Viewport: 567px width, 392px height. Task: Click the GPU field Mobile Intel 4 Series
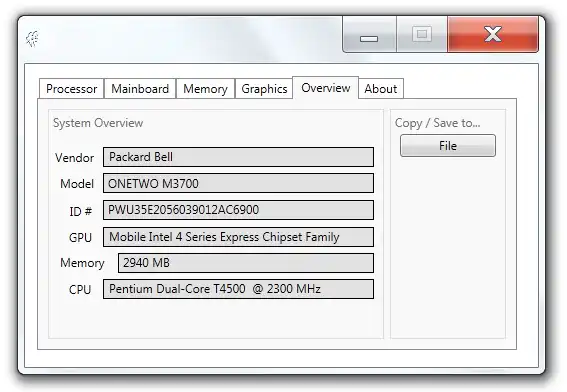(238, 237)
